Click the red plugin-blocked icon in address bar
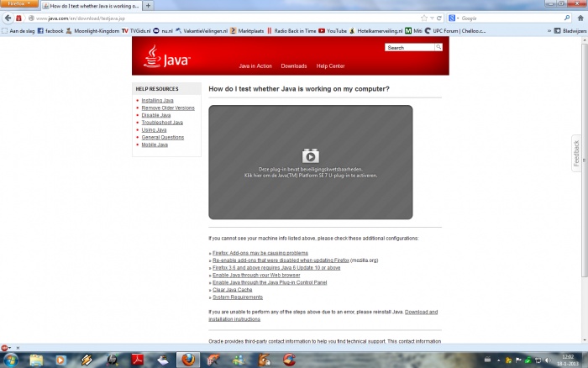This screenshot has height=368, width=588. coord(18,18)
